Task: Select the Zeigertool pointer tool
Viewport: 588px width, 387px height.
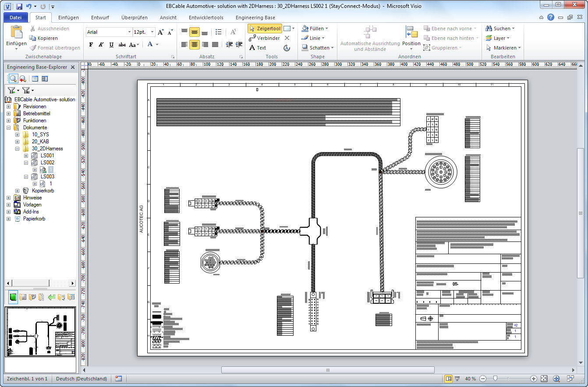Action: tap(265, 28)
